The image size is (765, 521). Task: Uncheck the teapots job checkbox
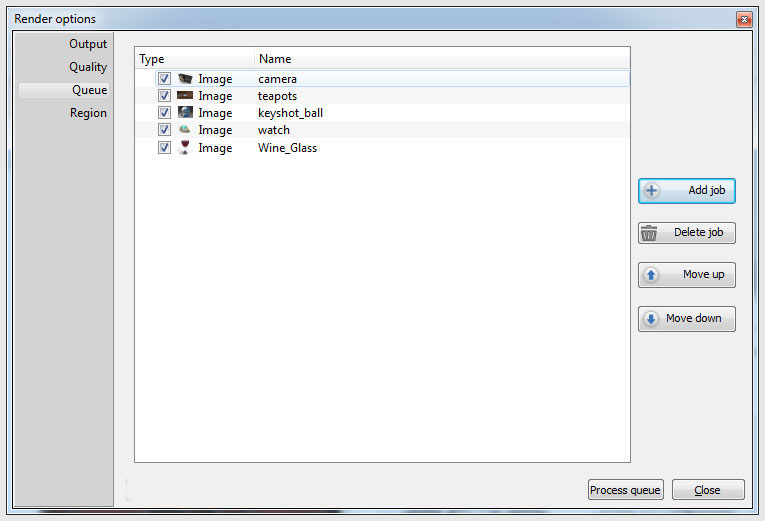[164, 96]
